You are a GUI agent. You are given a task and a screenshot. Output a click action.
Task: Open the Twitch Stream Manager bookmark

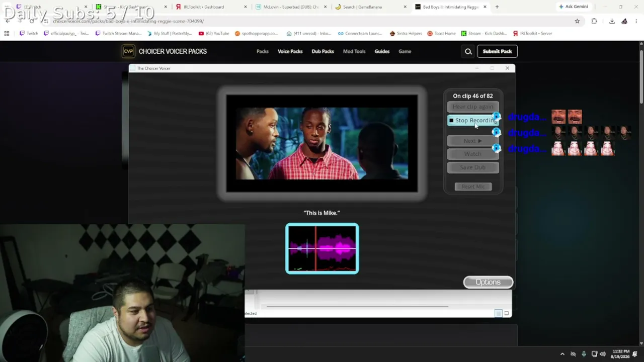[118, 33]
